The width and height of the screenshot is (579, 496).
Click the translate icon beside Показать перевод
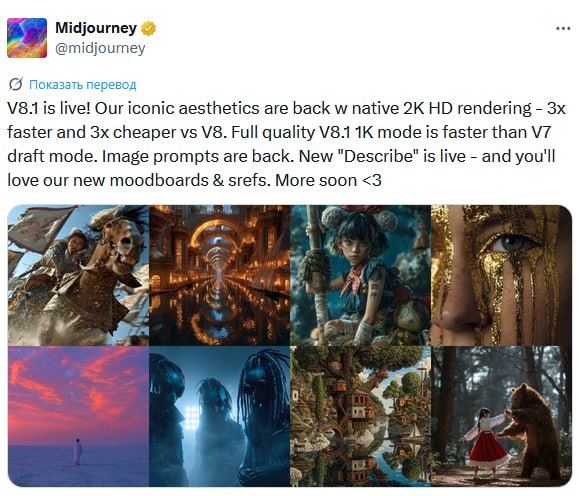[x=16, y=85]
